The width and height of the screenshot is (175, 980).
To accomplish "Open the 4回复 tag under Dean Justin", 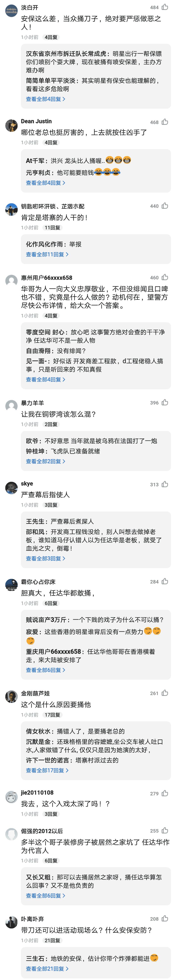I will pyautogui.click(x=51, y=143).
